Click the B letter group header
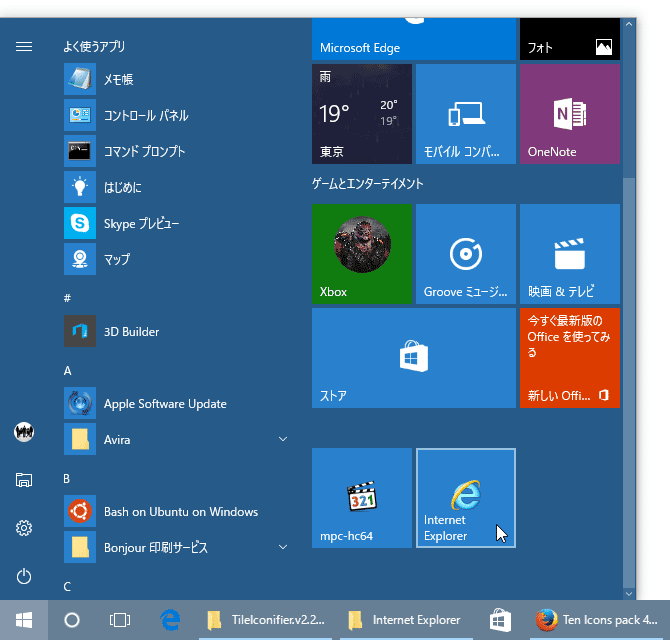This screenshot has height=640, width=670. 67,479
